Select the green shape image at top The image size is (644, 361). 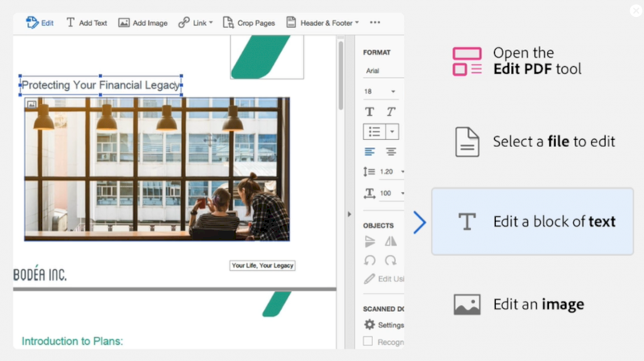pos(267,56)
